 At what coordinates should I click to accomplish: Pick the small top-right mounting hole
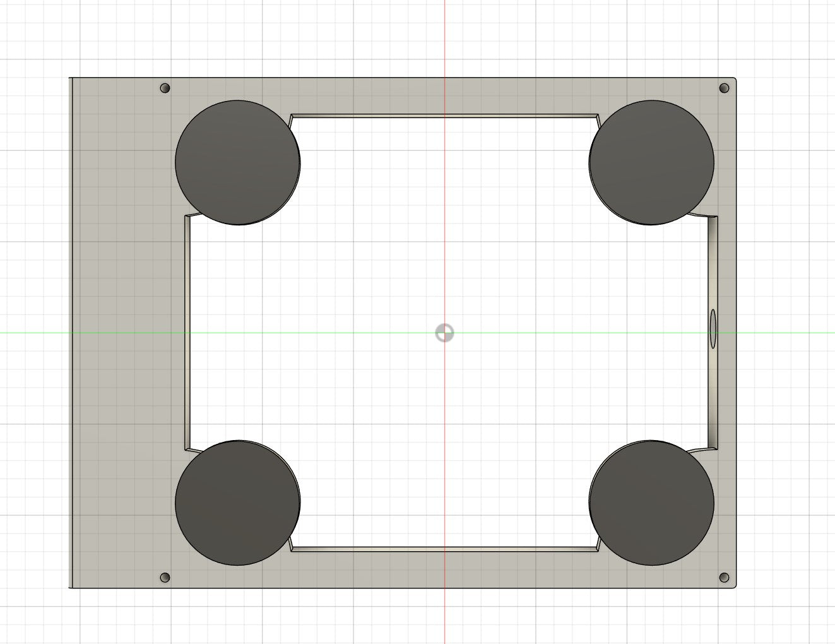click(724, 88)
